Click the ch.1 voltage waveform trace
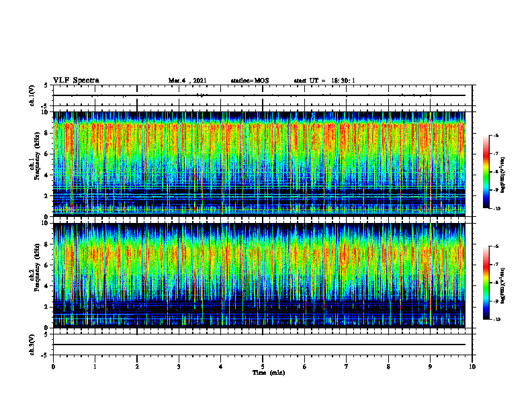This screenshot has height=411, width=532. (259, 95)
